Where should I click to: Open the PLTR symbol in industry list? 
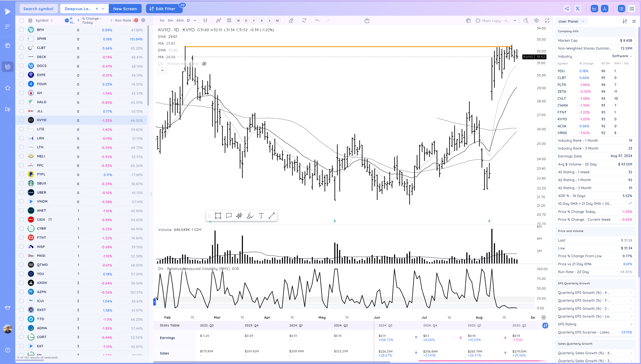pyautogui.click(x=562, y=85)
